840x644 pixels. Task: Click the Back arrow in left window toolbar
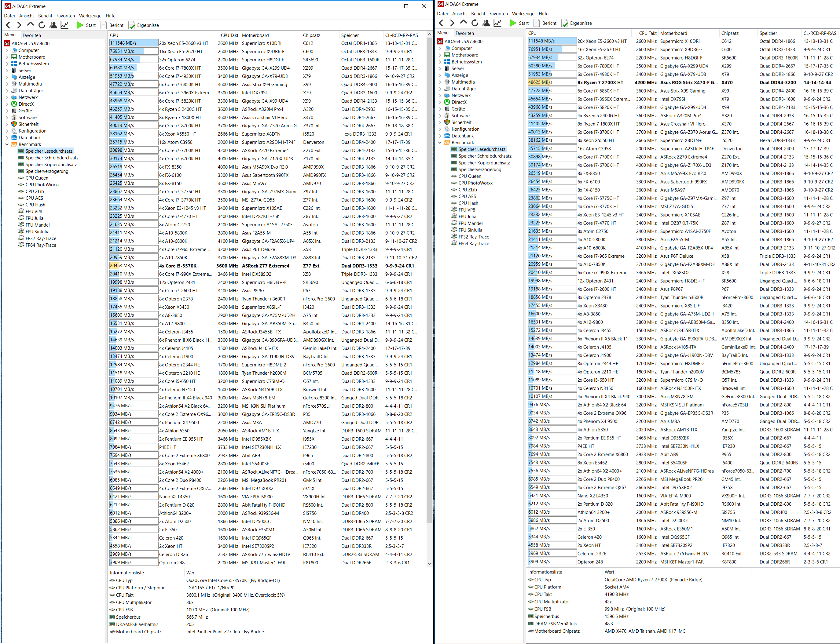9,25
